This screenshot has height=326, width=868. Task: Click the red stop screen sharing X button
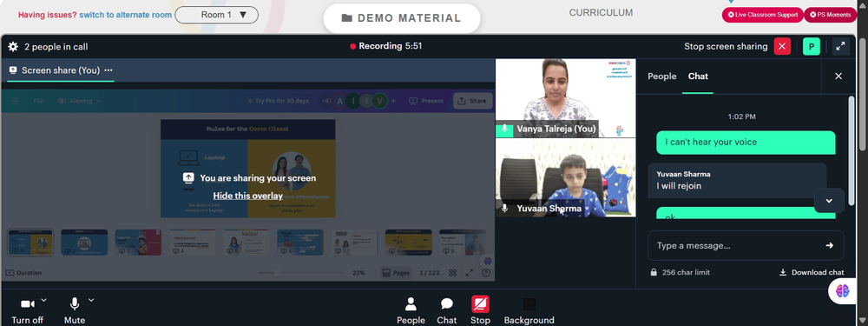[x=782, y=47]
